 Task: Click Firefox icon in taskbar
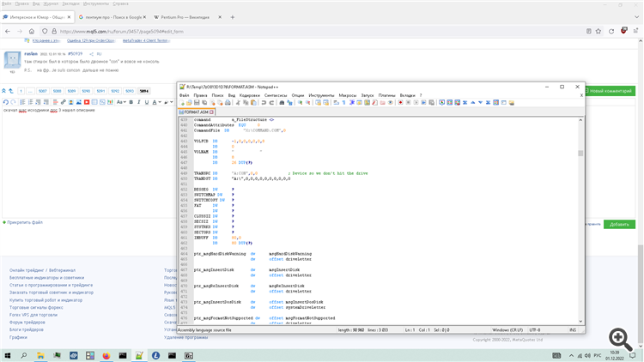pyautogui.click(x=106, y=355)
